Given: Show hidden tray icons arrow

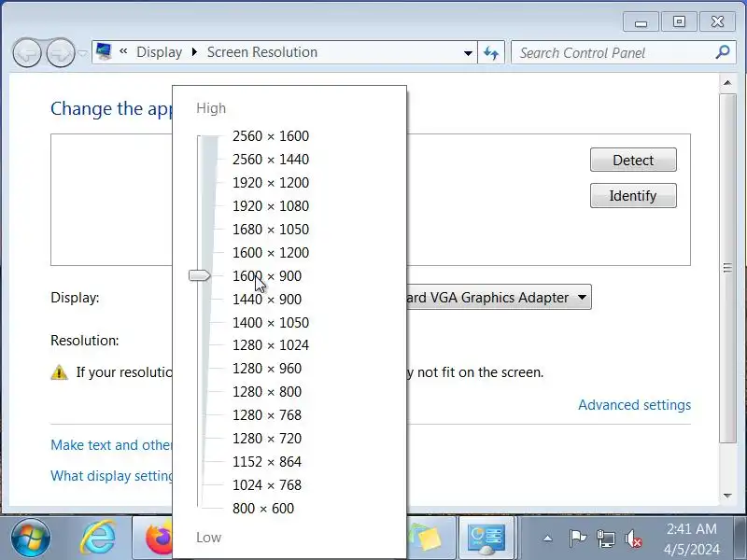Looking at the screenshot, I should [548, 539].
